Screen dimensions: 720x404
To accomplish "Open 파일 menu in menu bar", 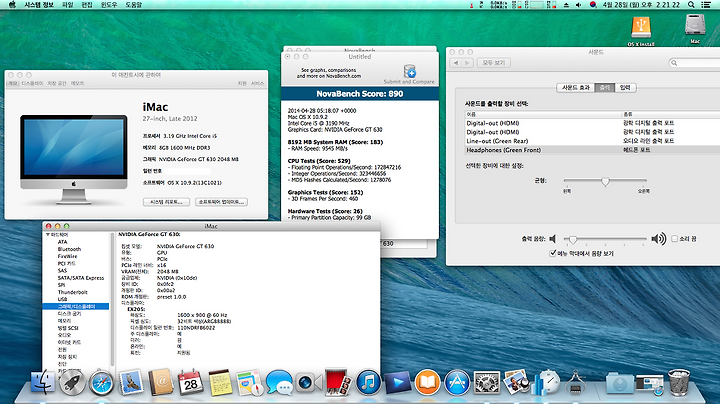I will pos(68,5).
